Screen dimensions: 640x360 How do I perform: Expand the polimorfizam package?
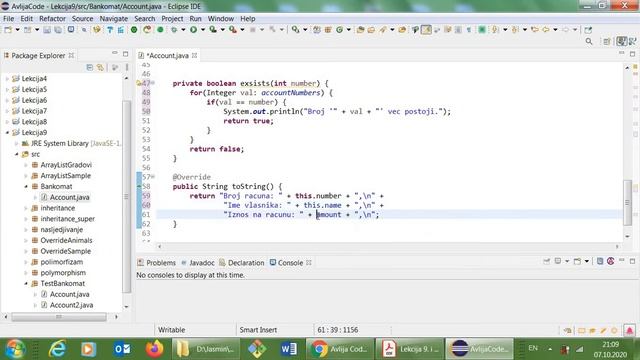coord(26,262)
